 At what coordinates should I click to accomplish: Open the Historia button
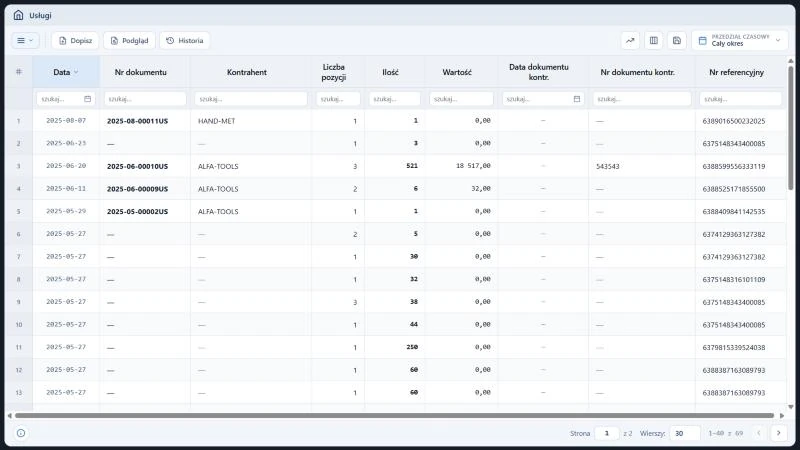click(x=184, y=40)
